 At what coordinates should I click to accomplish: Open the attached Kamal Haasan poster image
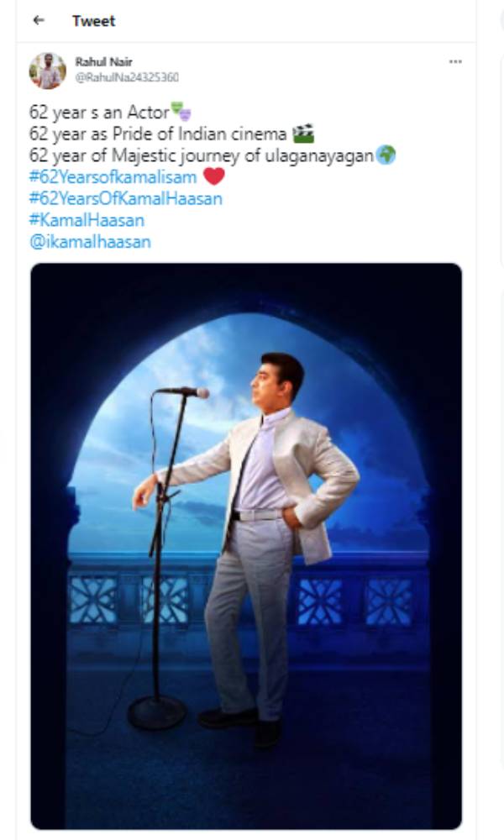248,550
